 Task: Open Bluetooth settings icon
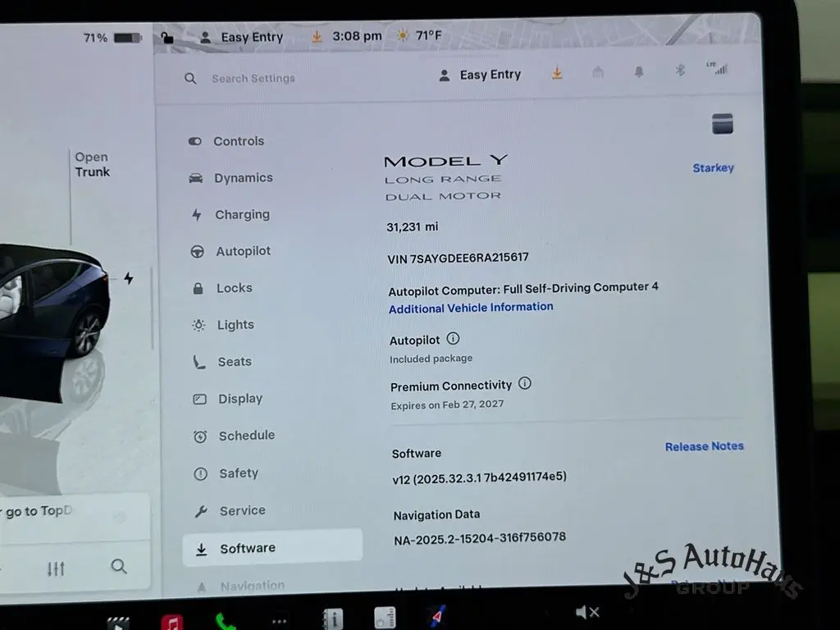click(x=679, y=71)
